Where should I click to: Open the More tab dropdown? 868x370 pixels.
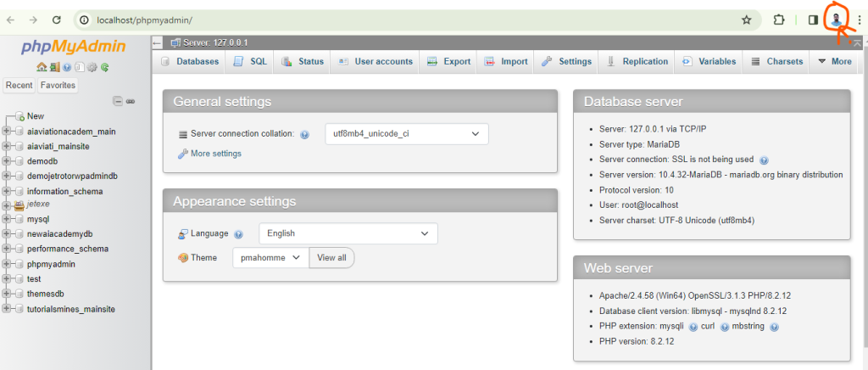[x=835, y=61]
